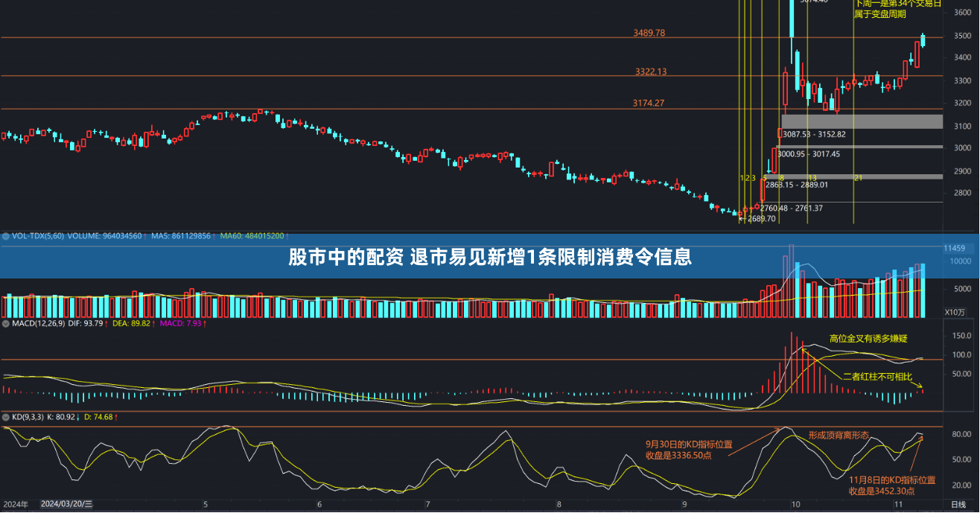Select the 高位金叉有诱多嫌疑 annotation
The width and height of the screenshot is (980, 513).
pyautogui.click(x=868, y=339)
